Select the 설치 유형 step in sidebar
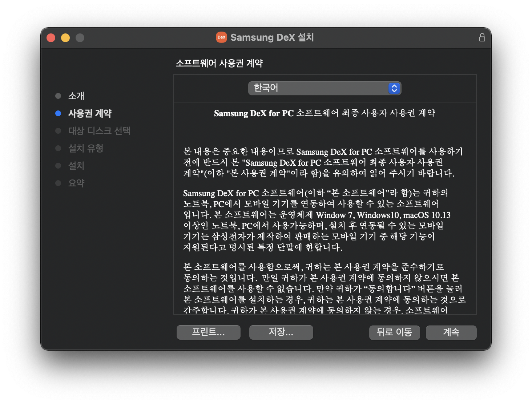This screenshot has width=532, height=404. (86, 148)
